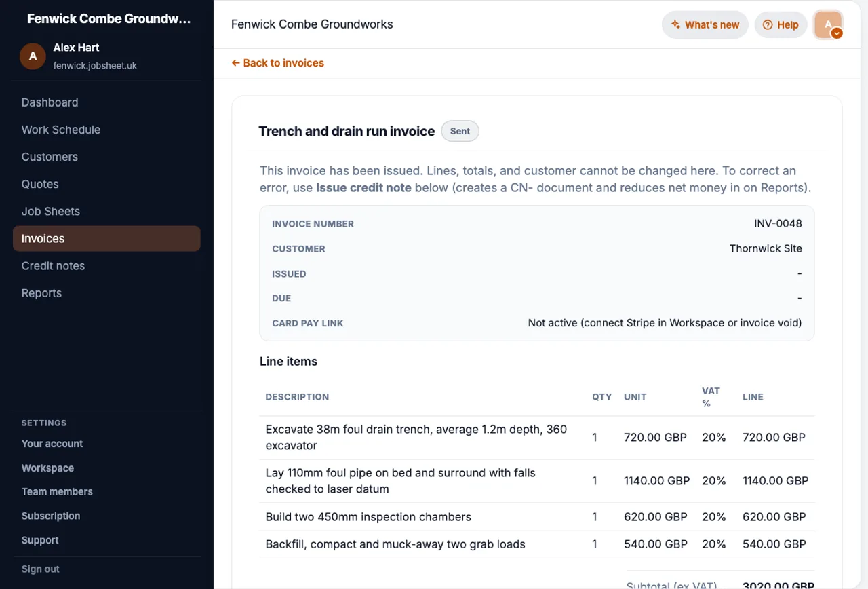Open the What's new announcements

pos(705,24)
